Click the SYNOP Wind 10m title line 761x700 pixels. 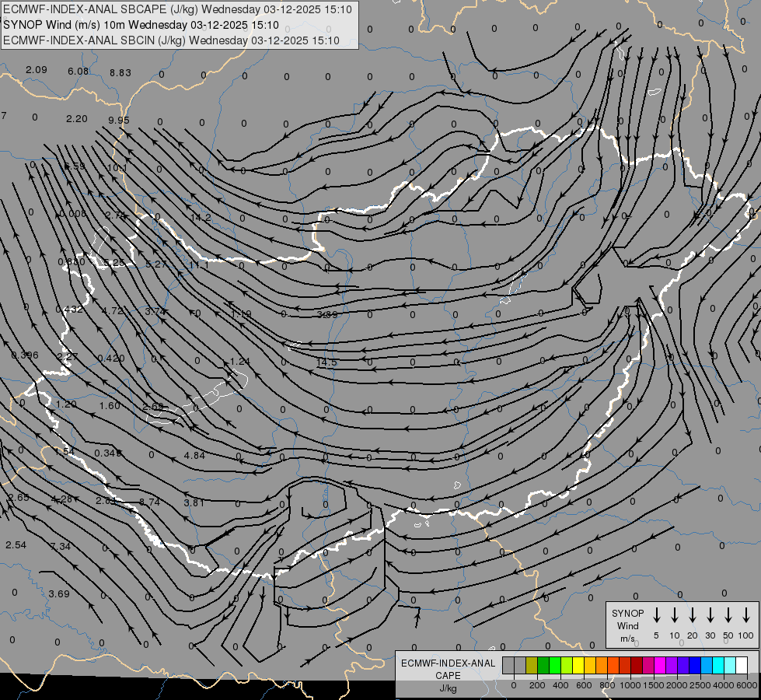pos(141,25)
